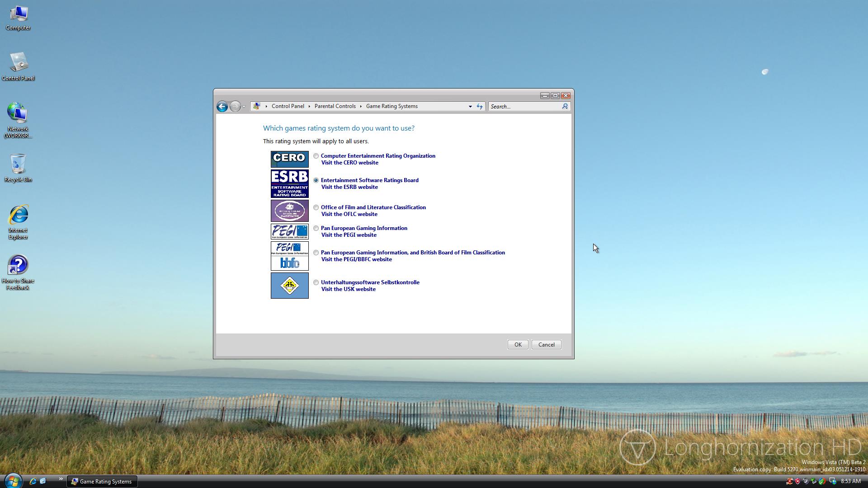Image resolution: width=868 pixels, height=488 pixels.
Task: Go back with the blue Back arrow
Action: [x=222, y=106]
